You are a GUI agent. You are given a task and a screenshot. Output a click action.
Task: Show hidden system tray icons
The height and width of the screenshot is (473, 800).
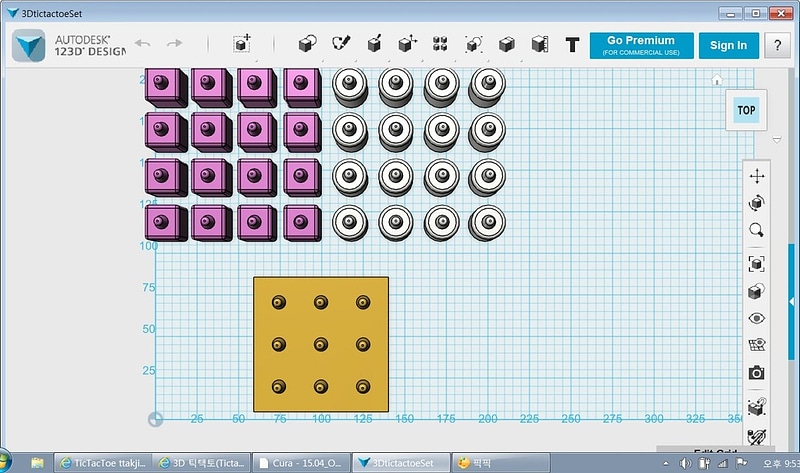[x=666, y=463]
